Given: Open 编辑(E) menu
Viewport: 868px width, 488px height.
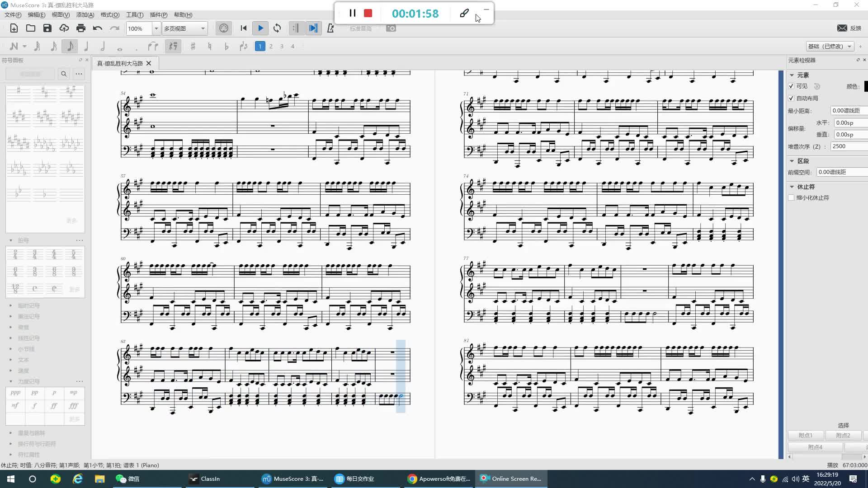Looking at the screenshot, I should click(36, 14).
